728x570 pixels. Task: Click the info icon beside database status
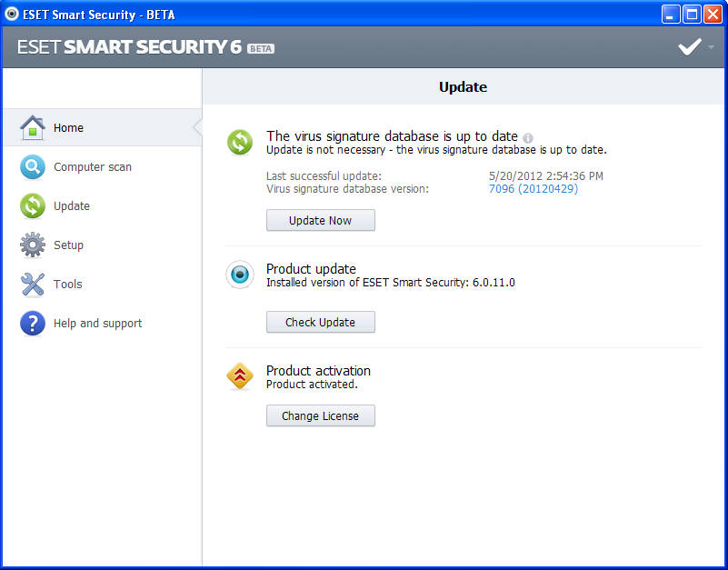tap(528, 138)
